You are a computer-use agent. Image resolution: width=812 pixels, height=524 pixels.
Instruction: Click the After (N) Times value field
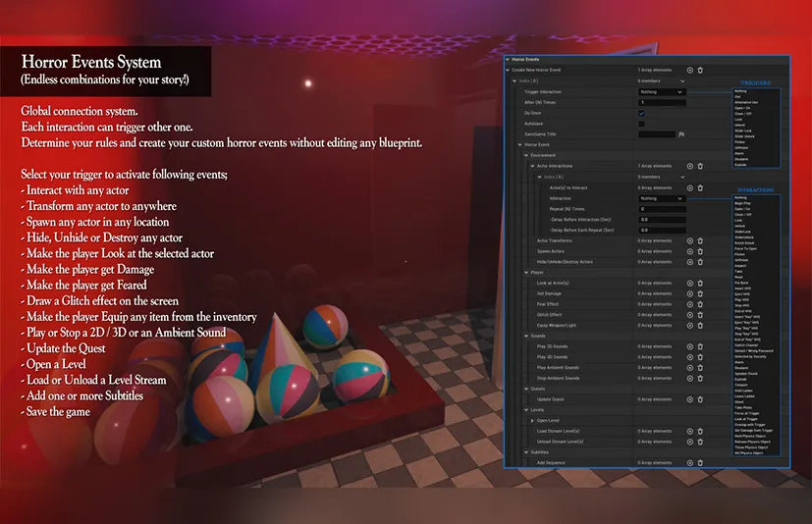pos(662,102)
